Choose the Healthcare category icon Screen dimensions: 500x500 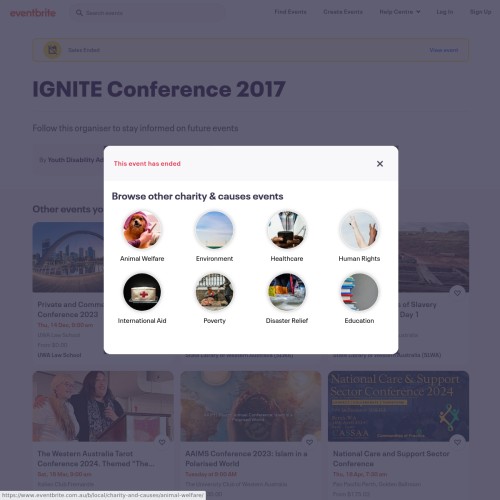[x=287, y=230]
